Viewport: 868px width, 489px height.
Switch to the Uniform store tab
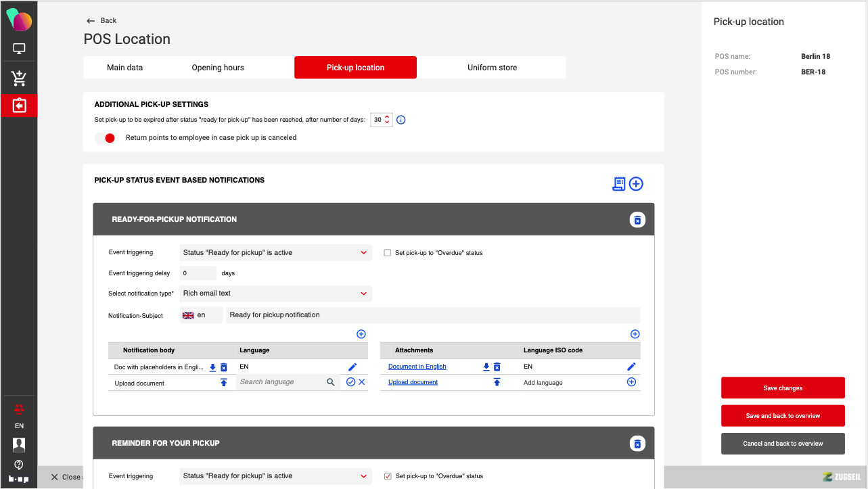[x=492, y=68]
